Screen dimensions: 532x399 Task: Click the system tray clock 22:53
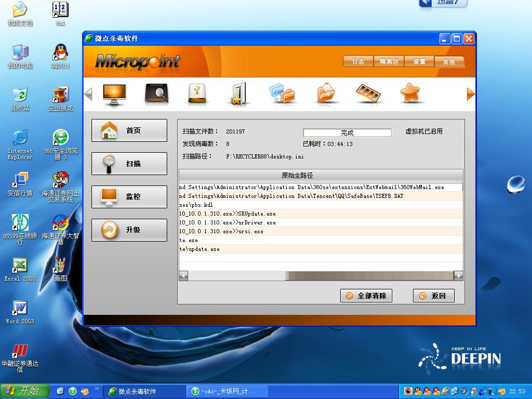(517, 391)
